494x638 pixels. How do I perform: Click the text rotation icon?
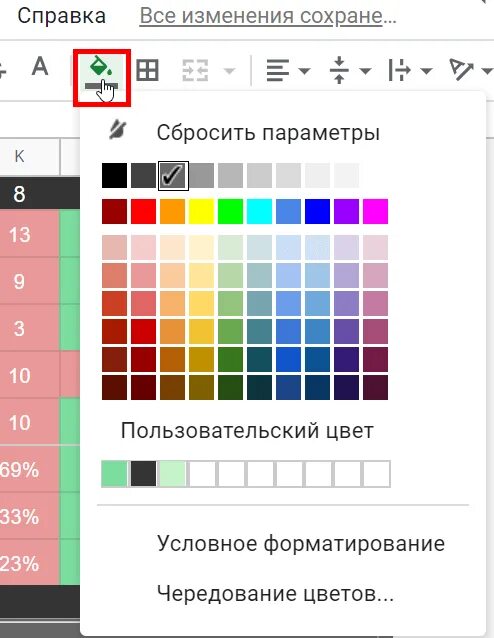461,70
